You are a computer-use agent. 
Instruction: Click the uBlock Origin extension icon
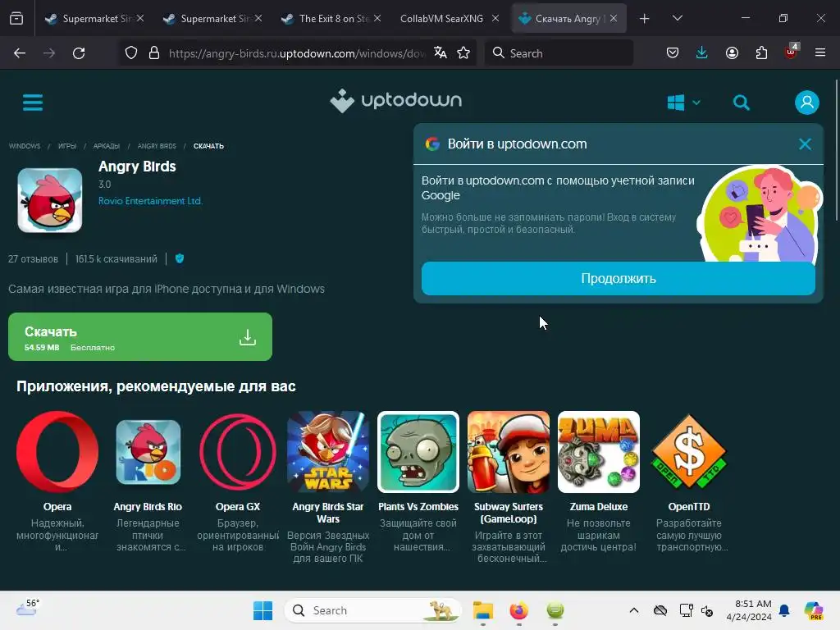click(792, 52)
